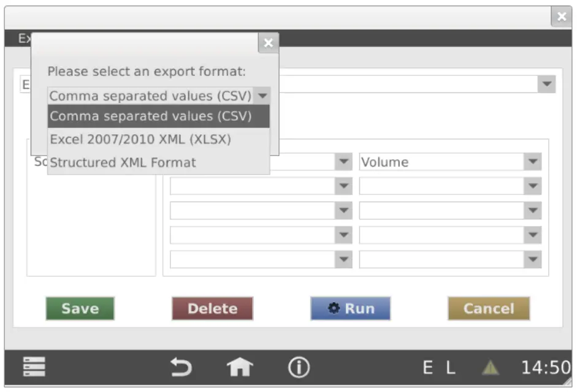Open the information icon
The width and height of the screenshot is (577, 392).
tap(299, 367)
